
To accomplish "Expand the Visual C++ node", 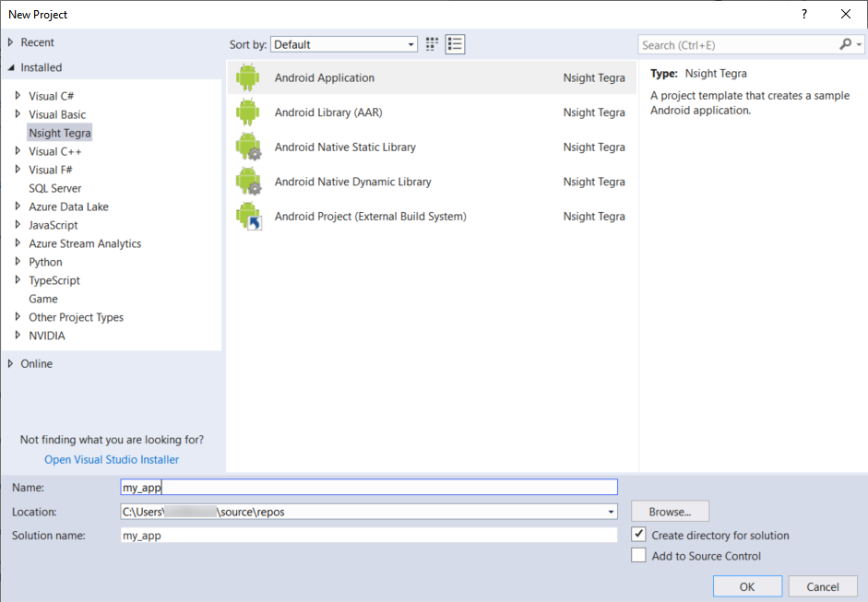I will 18,151.
